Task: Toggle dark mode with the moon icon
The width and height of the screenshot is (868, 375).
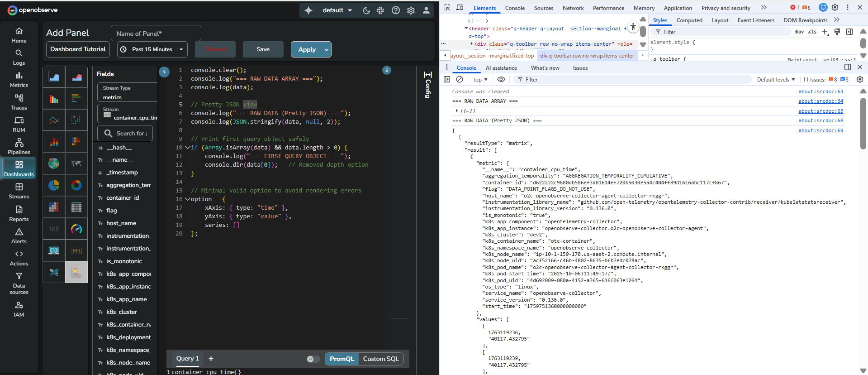Action: pyautogui.click(x=366, y=10)
